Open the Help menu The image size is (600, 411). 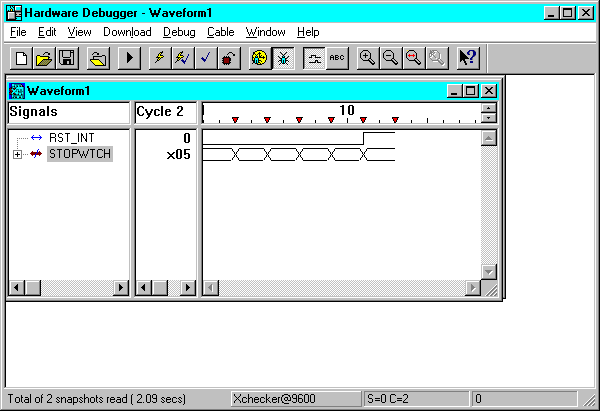(308, 32)
